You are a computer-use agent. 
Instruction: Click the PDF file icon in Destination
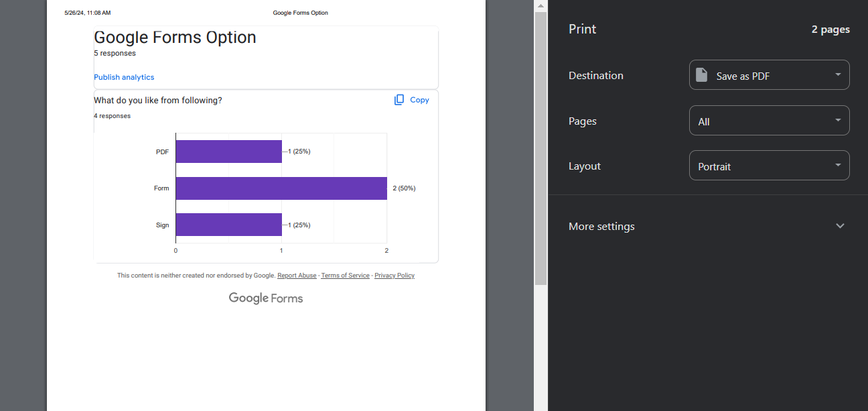point(701,75)
